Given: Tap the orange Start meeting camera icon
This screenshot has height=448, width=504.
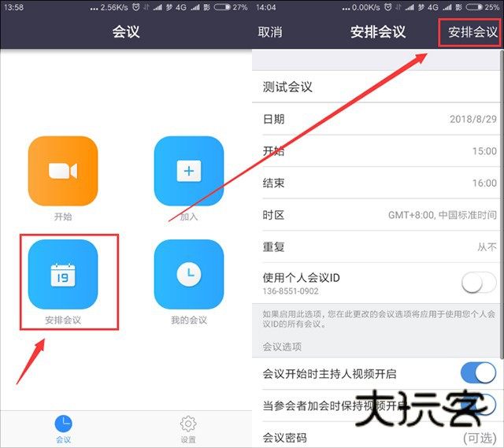Looking at the screenshot, I should (63, 170).
